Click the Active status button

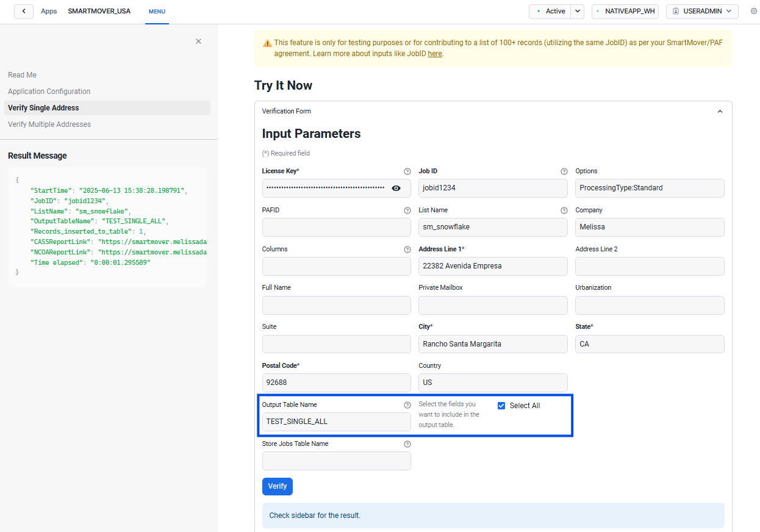coord(550,11)
